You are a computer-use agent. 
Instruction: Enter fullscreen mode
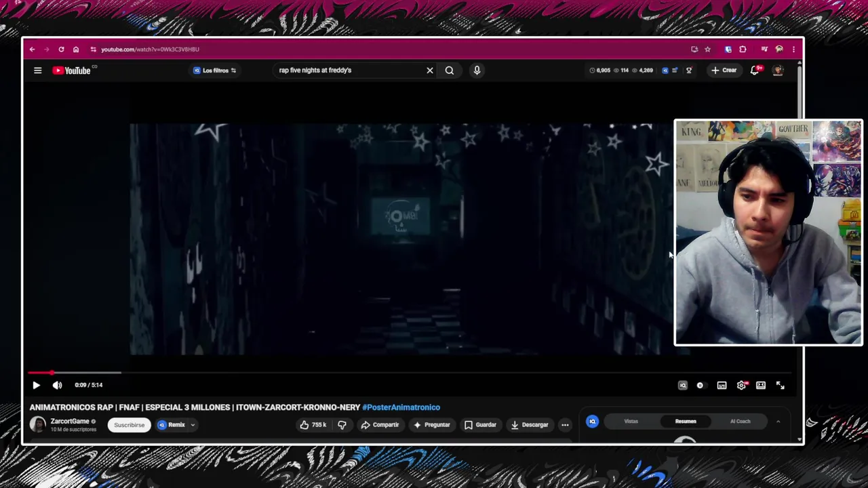tap(781, 386)
